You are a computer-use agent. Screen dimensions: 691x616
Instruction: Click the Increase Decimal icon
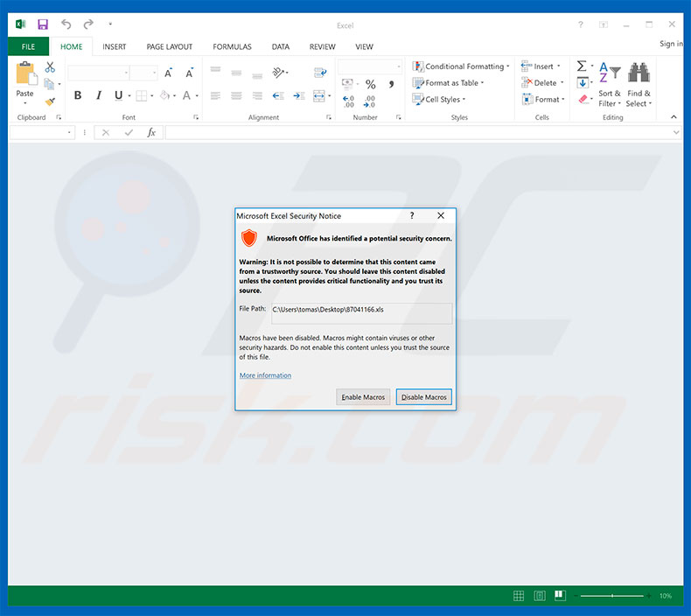349,101
